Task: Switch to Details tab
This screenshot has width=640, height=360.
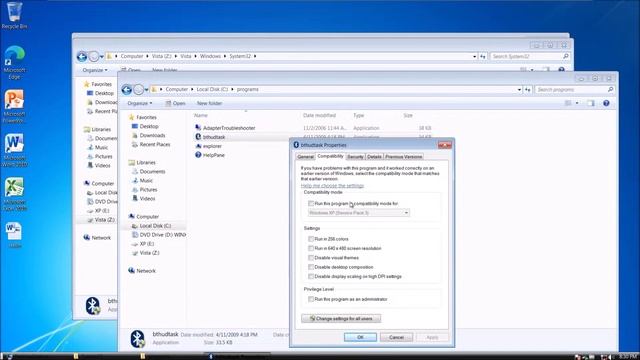Action: click(x=374, y=157)
